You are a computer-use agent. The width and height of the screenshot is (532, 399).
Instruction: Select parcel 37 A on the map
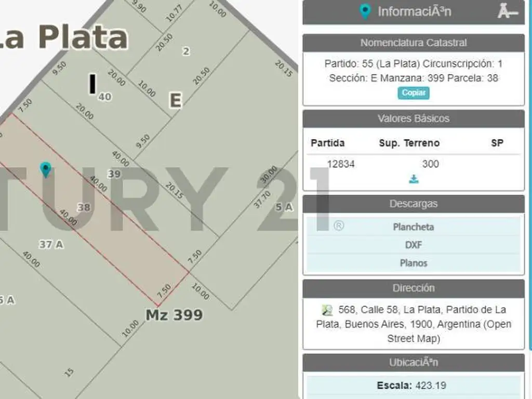tap(51, 244)
